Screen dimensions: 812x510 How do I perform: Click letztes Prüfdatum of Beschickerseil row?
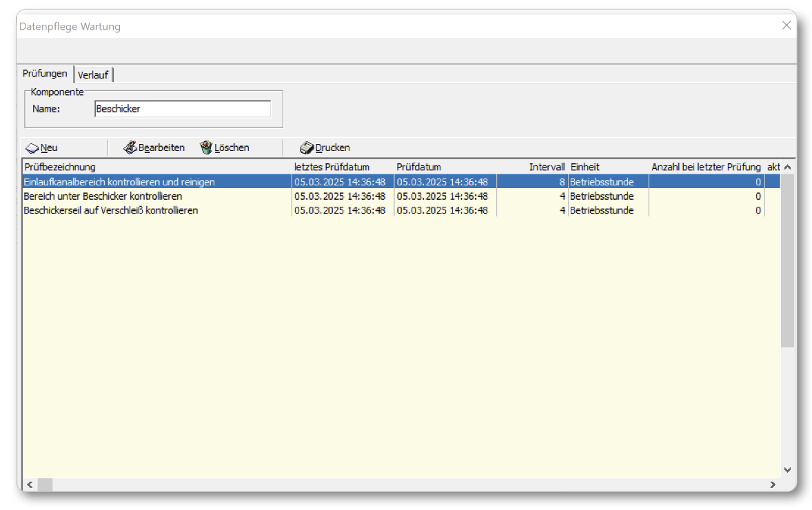click(x=343, y=210)
